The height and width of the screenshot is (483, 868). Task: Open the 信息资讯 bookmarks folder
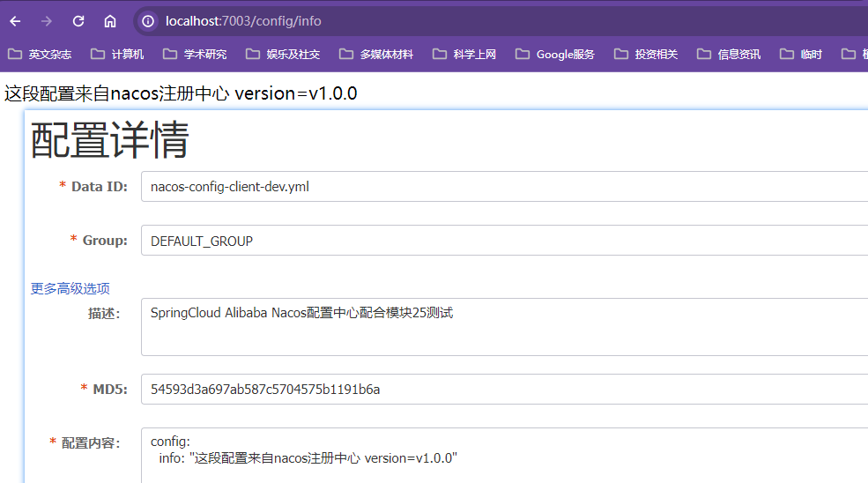730,55
